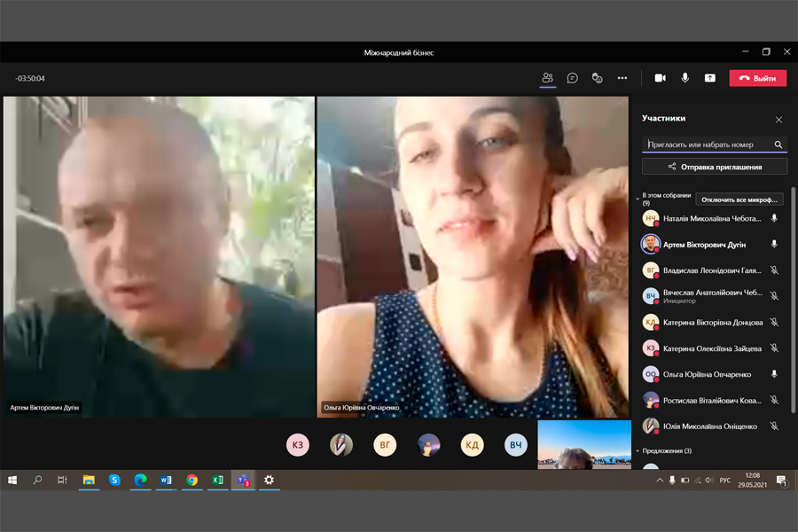Open the reactions icon in toolbar
Screen dimensions: 798x532
pyautogui.click(x=598, y=78)
